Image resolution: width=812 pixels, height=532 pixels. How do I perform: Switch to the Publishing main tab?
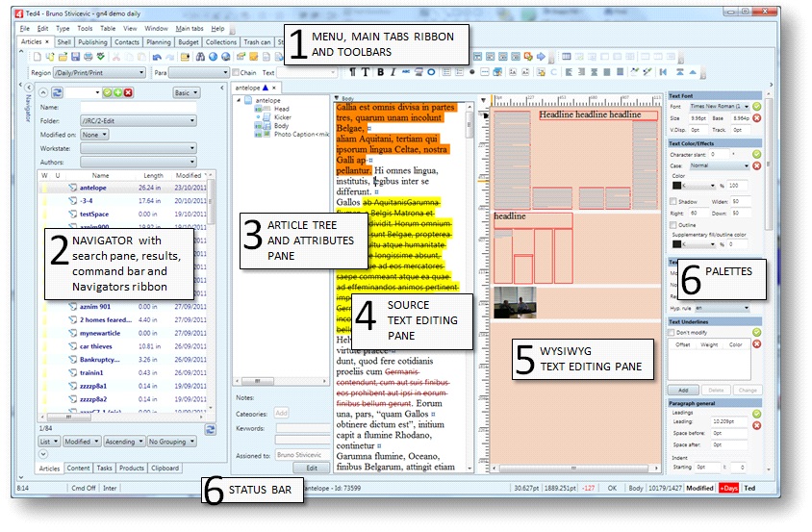click(x=92, y=42)
